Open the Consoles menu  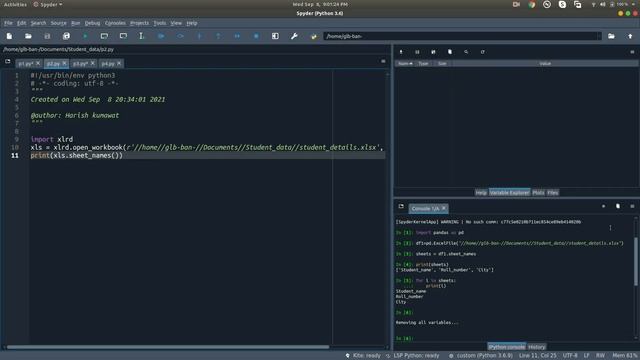115,23
